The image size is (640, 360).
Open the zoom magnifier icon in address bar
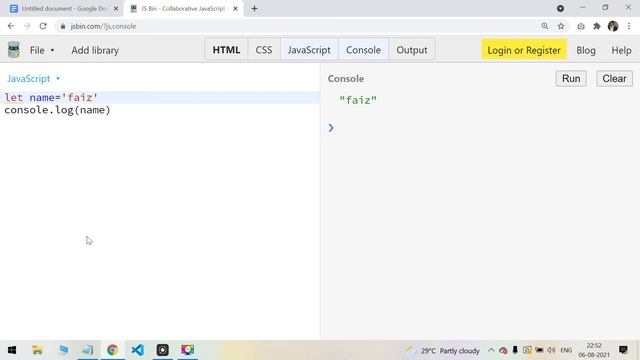[544, 26]
